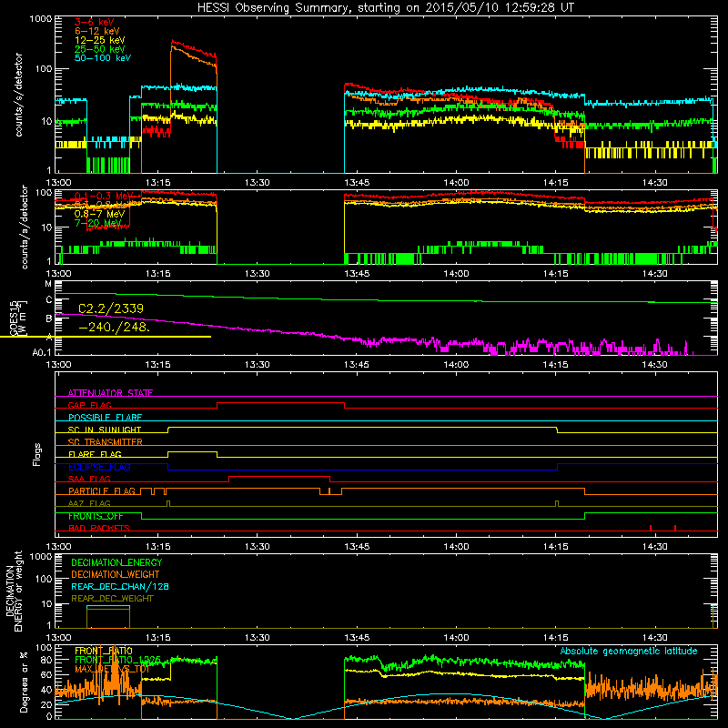Click the second red BAD_PACKETS spike near 14:33
The image size is (728, 728).
tap(675, 528)
